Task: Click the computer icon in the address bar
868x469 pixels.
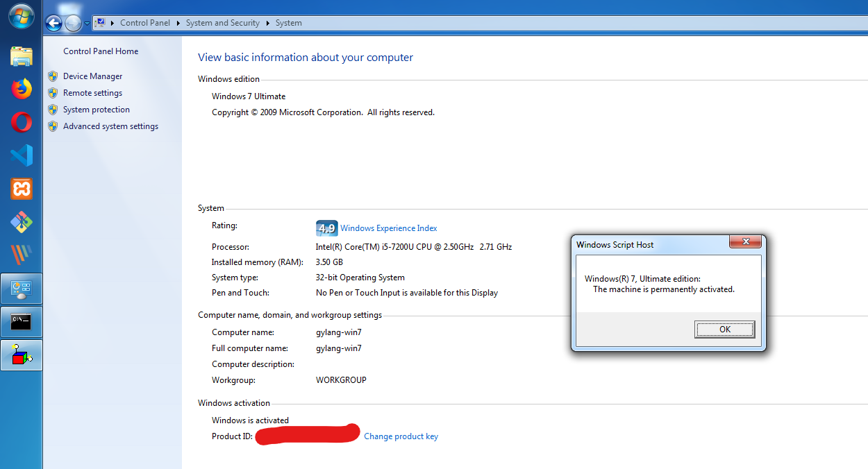Action: click(100, 23)
